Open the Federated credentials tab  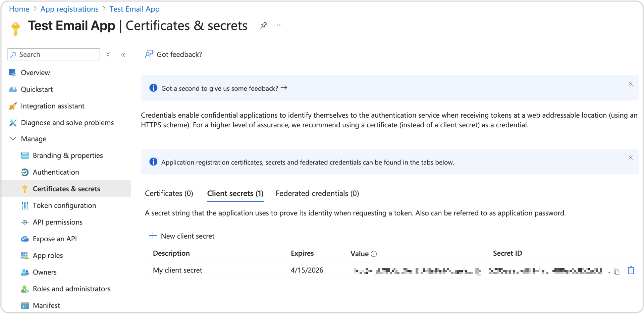[317, 193]
